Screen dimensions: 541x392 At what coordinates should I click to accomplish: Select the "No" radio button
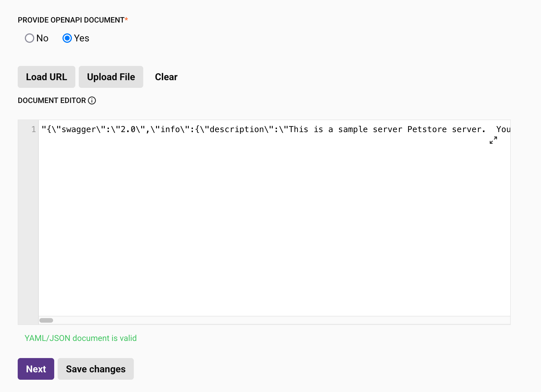tap(29, 38)
